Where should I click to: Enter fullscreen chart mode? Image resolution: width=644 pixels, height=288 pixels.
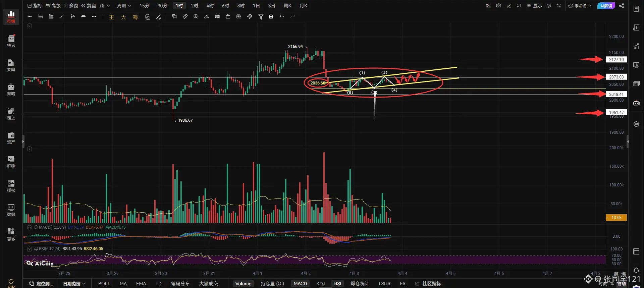pos(559,6)
